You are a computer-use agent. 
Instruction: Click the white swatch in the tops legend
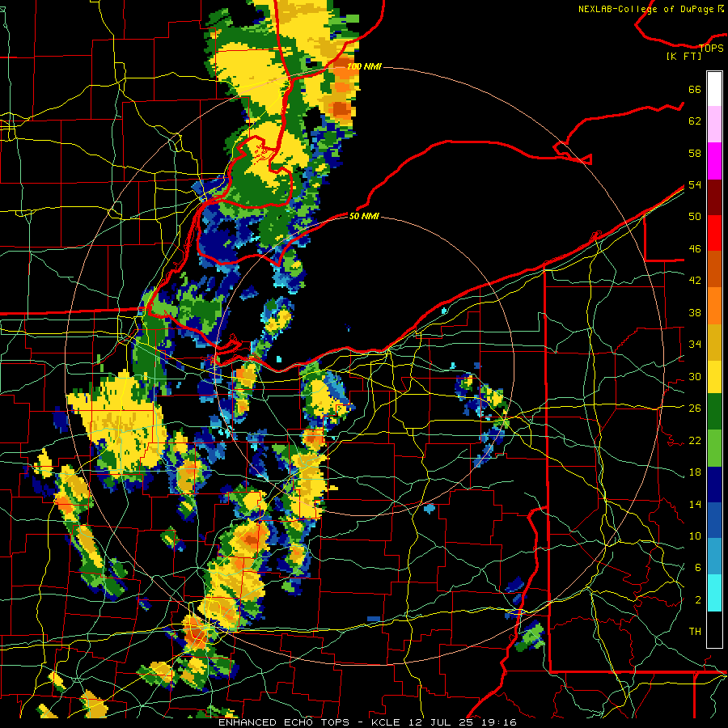pyautogui.click(x=714, y=89)
